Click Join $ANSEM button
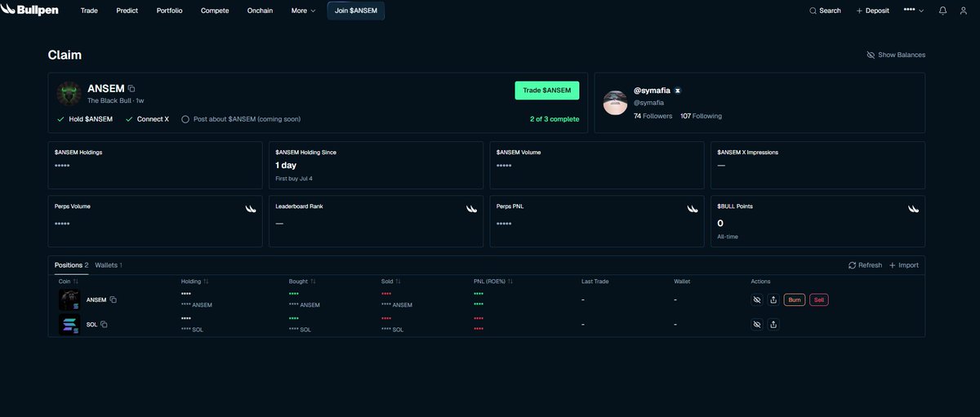The image size is (980, 417). click(x=356, y=11)
